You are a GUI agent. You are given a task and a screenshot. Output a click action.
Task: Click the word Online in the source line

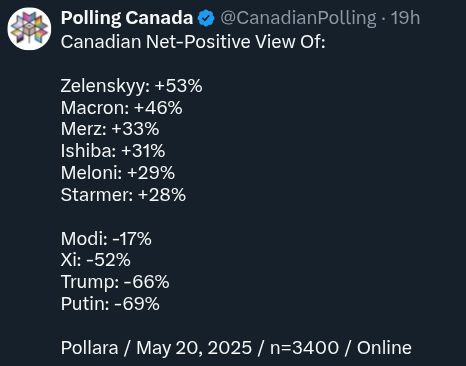point(384,348)
